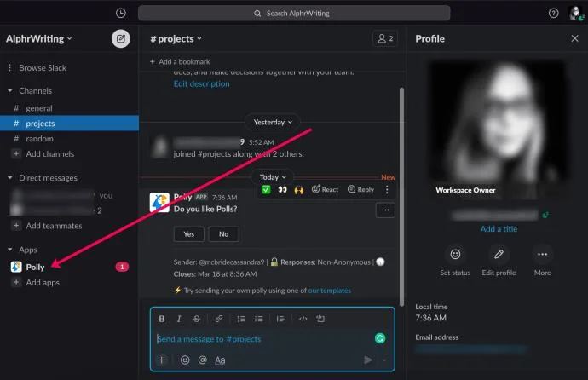Vote No in the poll
588x380 pixels.
223,234
